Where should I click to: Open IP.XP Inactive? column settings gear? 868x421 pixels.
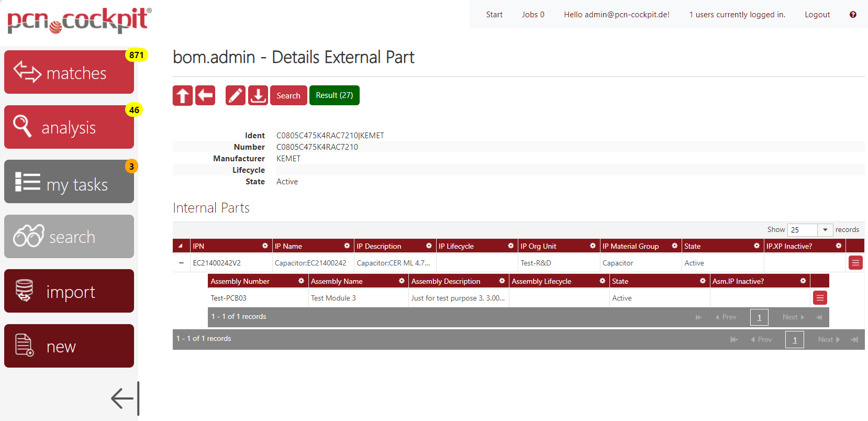[838, 246]
